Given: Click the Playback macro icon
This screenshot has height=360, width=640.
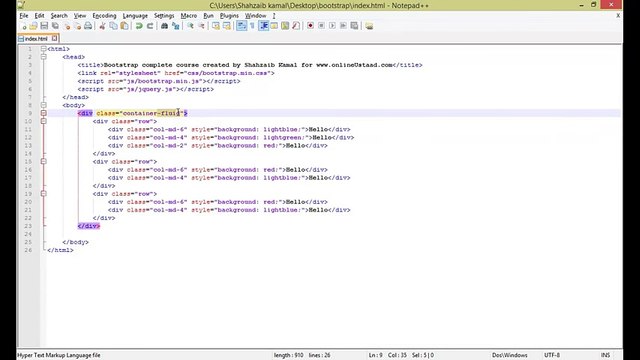Looking at the screenshot, I should 332,26.
